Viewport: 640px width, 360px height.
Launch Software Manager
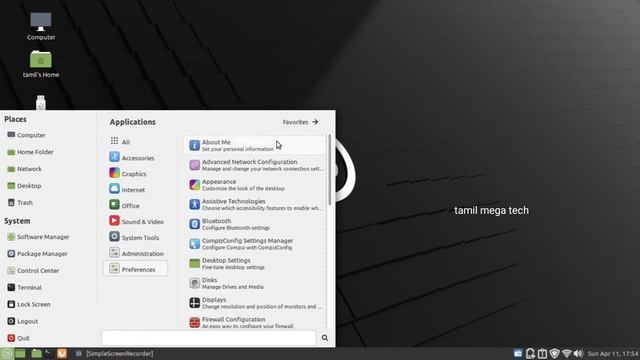pyautogui.click(x=38, y=237)
